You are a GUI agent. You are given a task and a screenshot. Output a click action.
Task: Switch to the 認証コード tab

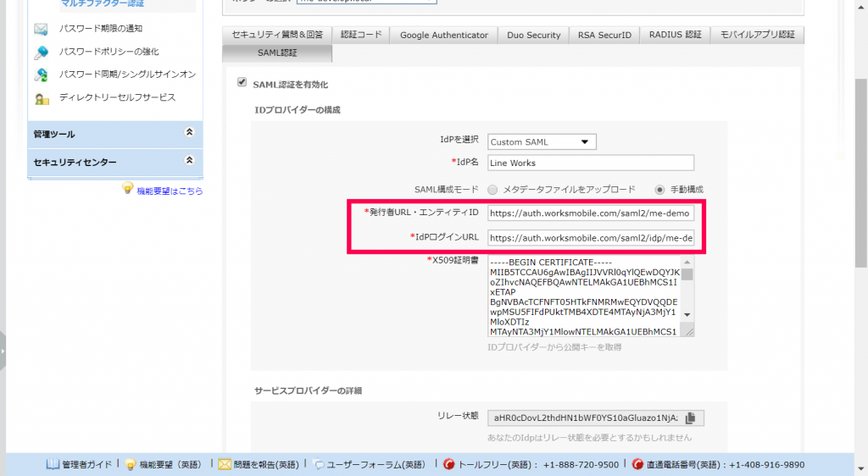click(361, 35)
